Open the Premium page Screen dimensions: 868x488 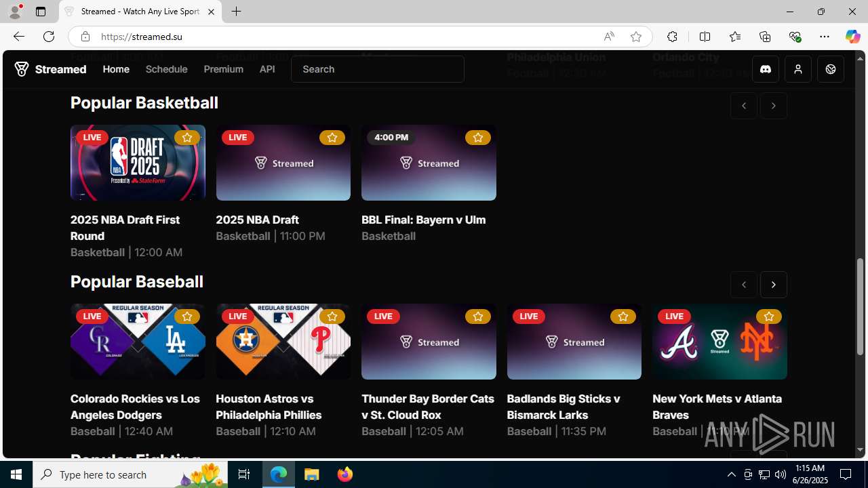pyautogui.click(x=223, y=69)
